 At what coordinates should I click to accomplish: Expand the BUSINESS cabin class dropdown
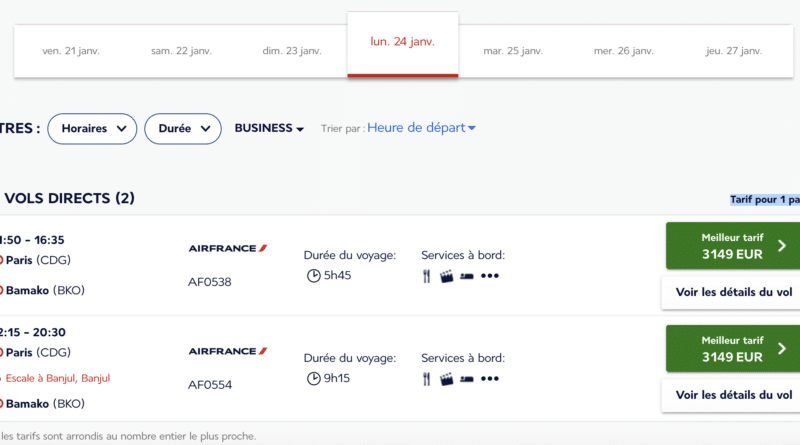click(269, 128)
